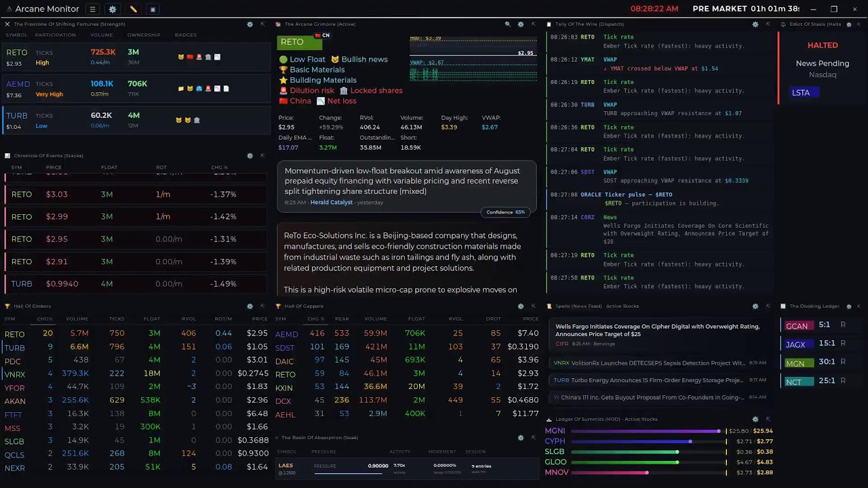Open Frontline Of Shifting Fortunes panel settings gear

tap(250, 24)
